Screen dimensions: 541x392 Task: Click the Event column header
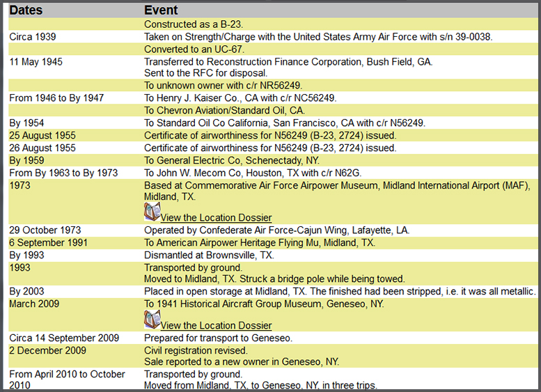coord(161,10)
